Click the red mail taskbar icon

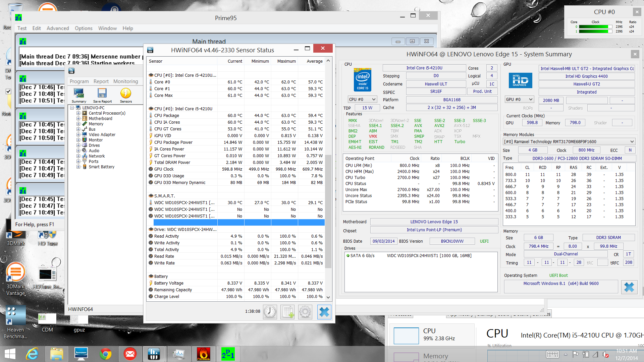(130, 354)
